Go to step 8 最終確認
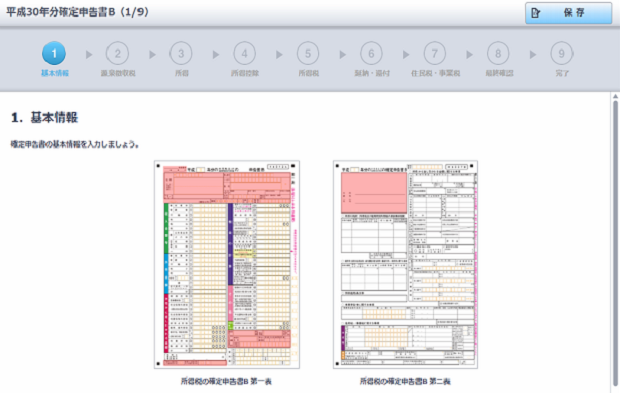This screenshot has width=620, height=393. [498, 53]
